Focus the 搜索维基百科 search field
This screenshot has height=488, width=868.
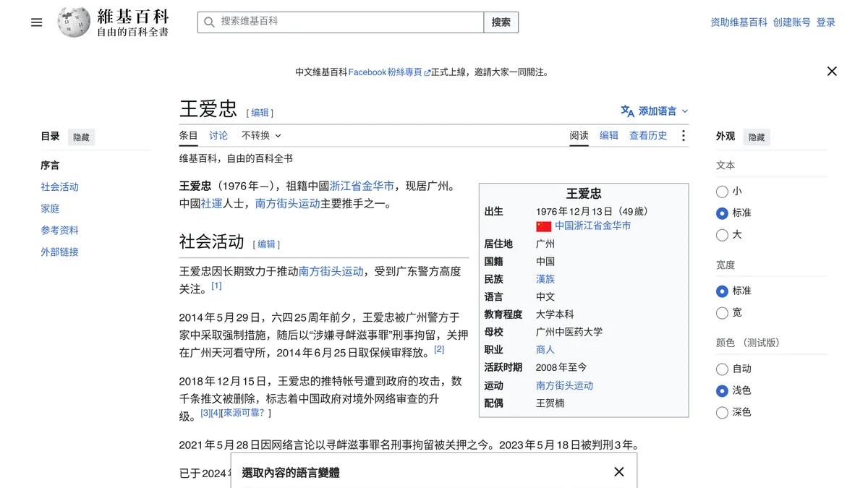[x=341, y=22]
